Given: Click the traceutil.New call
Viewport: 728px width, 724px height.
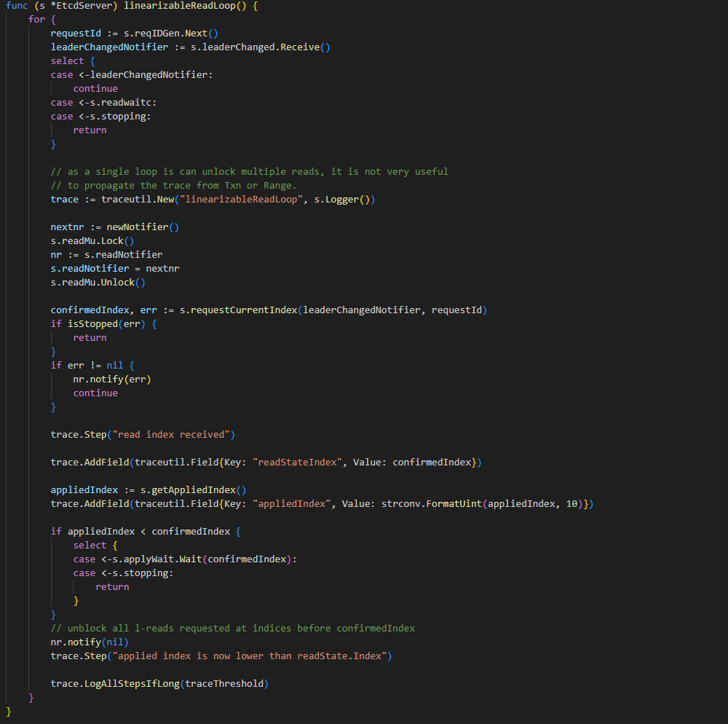Looking at the screenshot, I should pos(138,200).
